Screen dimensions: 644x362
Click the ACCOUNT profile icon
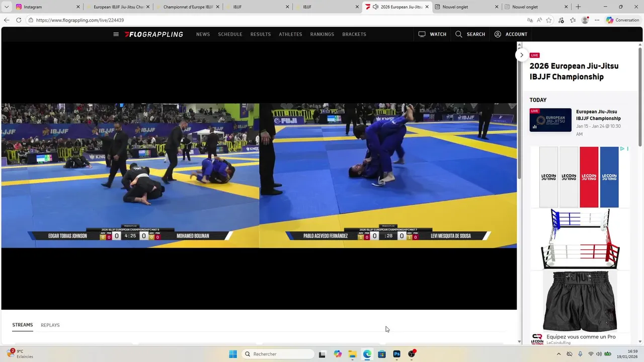click(498, 34)
